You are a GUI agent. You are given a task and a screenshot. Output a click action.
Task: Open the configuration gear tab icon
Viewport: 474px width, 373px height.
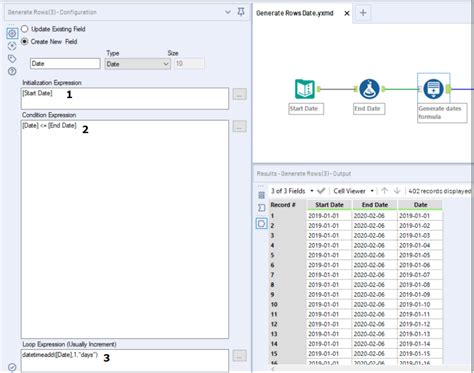[x=12, y=33]
